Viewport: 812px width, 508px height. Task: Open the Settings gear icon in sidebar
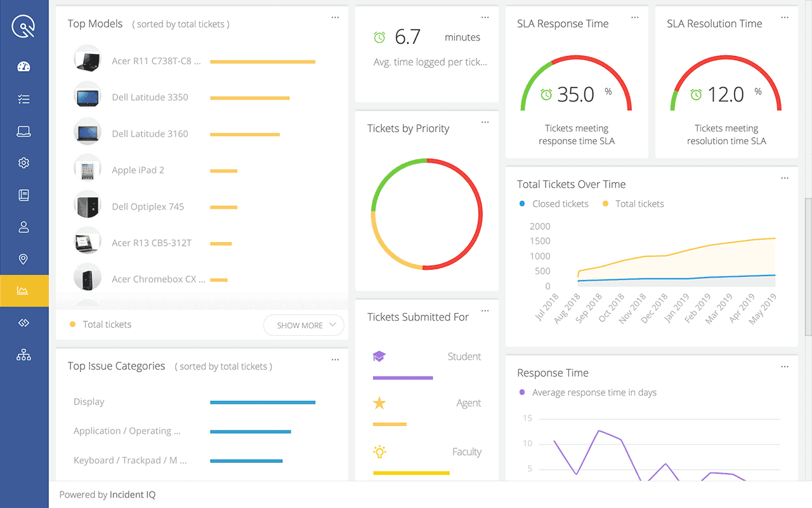click(x=23, y=163)
